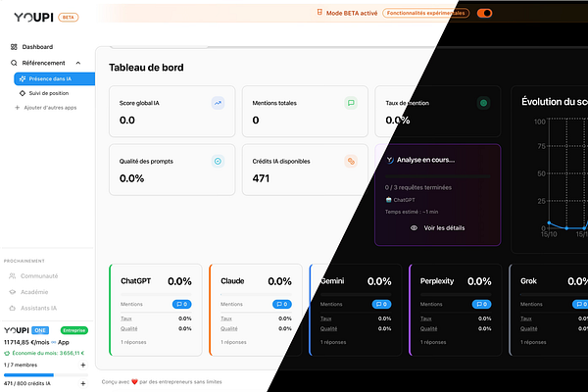Click the beaker icon near Mode BETA
Screen dimensions: 588x392
pos(319,13)
